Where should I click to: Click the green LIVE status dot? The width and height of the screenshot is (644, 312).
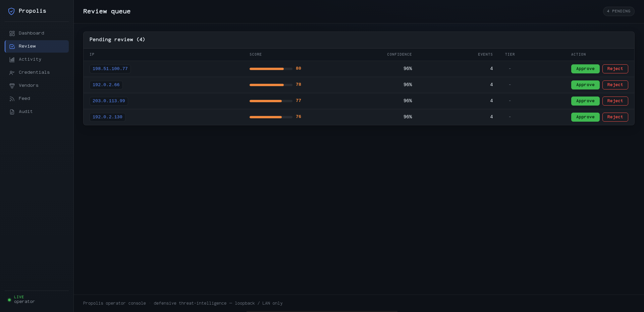pos(9,300)
